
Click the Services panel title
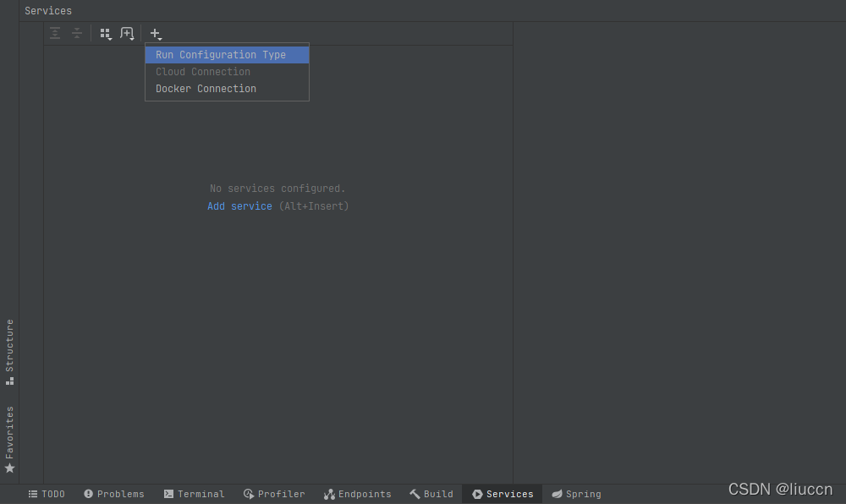(x=48, y=11)
